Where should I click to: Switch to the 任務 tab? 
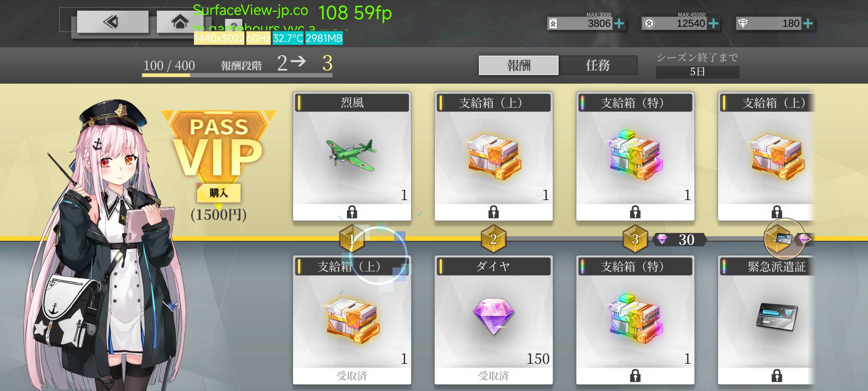[598, 65]
